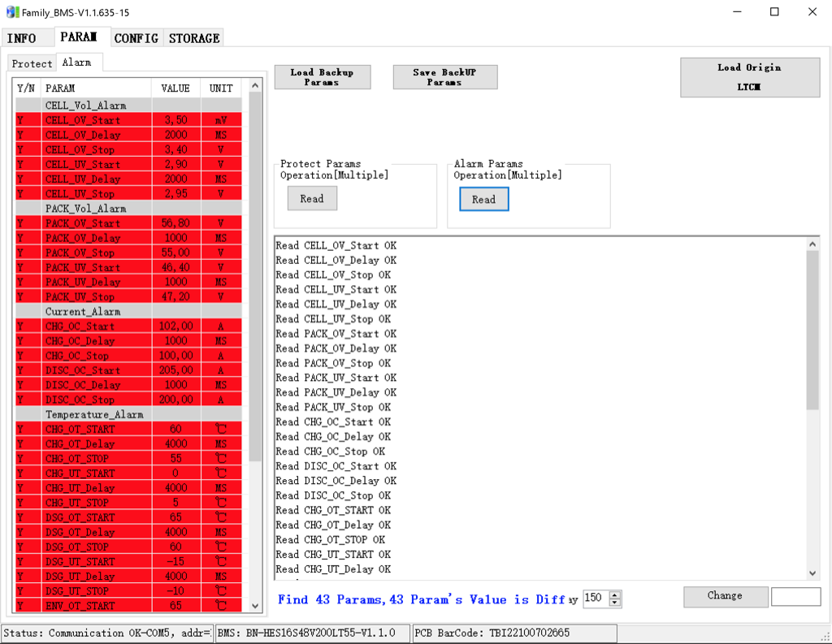The width and height of the screenshot is (832, 644).
Task: Select the Current_Alarm group row
Action: pyautogui.click(x=128, y=311)
